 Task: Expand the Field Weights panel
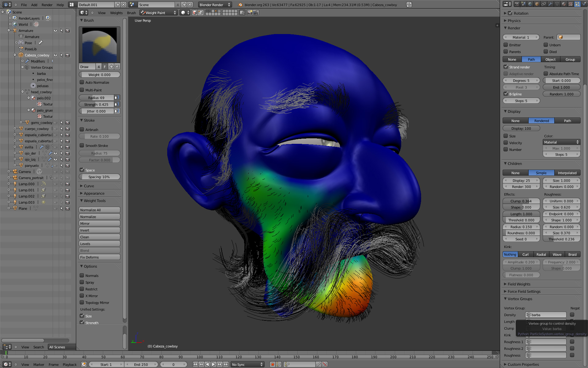(519, 284)
